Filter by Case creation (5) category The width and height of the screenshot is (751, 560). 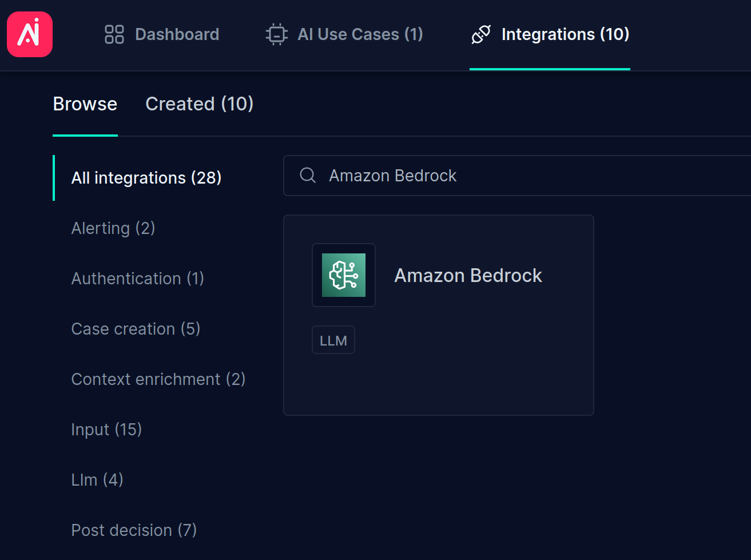pyautogui.click(x=136, y=329)
